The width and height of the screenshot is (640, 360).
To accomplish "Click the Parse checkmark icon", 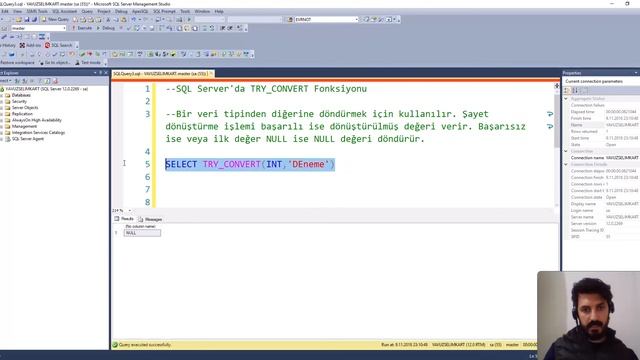I will (x=129, y=28).
